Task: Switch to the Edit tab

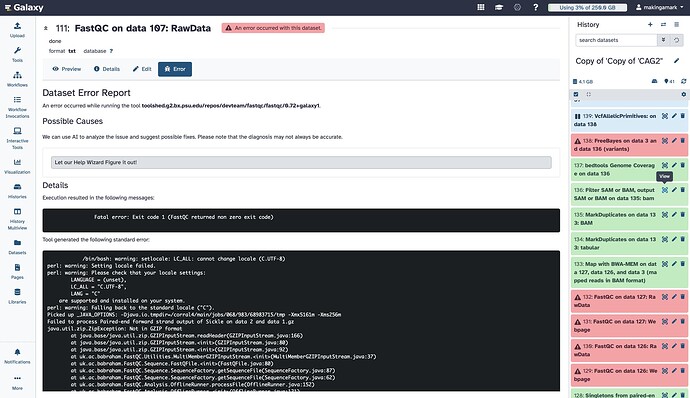Action: 142,69
